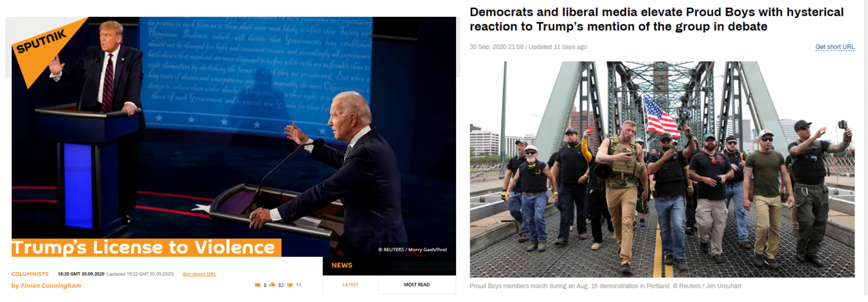Get short URL under Sputnik article
The width and height of the screenshot is (868, 302).
pos(199,274)
